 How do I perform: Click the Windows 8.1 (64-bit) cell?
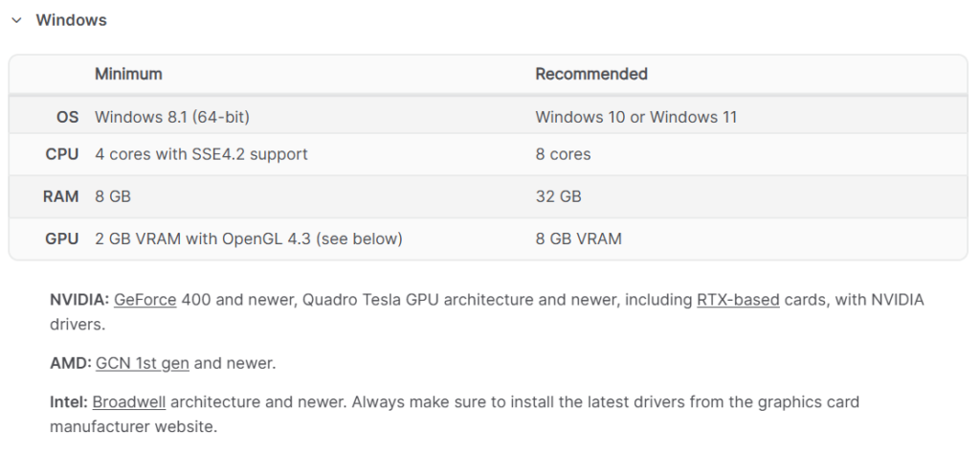(x=172, y=117)
